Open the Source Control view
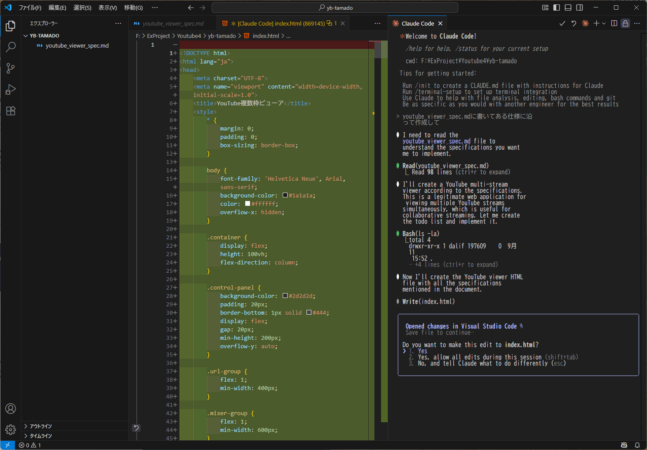Image resolution: width=647 pixels, height=450 pixels. [x=10, y=68]
